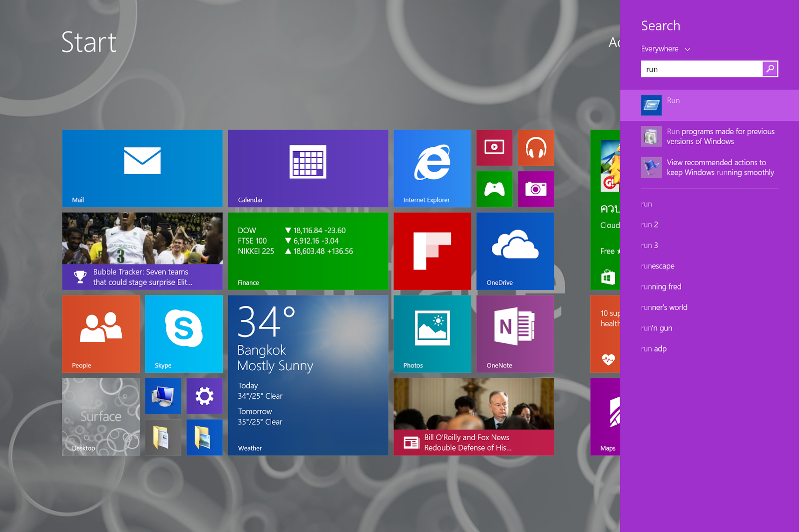
Task: Open the Bill O'Reilly news tile
Action: click(474, 417)
